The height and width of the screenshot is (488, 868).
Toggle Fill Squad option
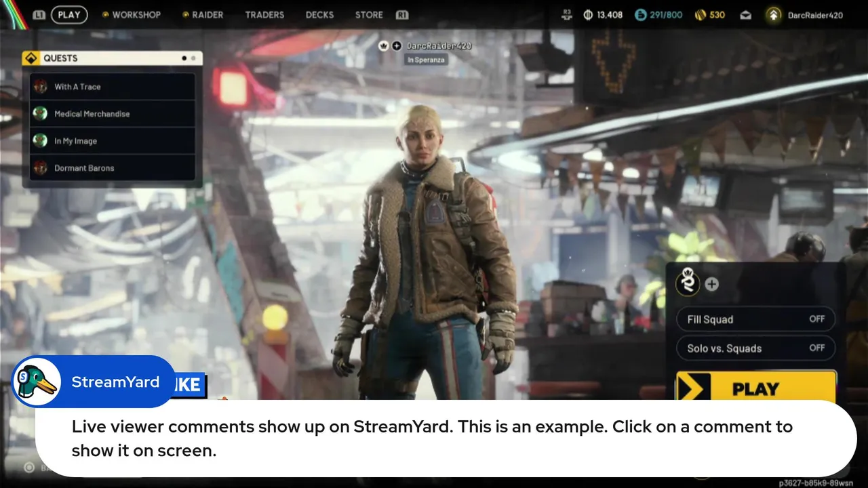(755, 319)
